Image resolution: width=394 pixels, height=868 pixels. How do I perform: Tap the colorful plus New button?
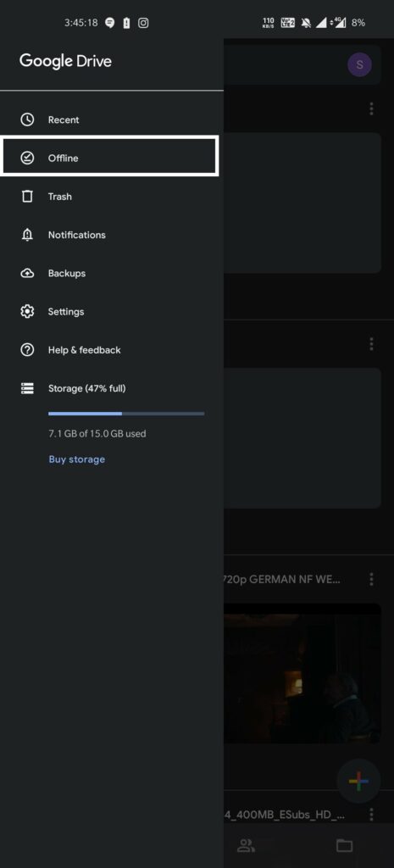[x=358, y=781]
